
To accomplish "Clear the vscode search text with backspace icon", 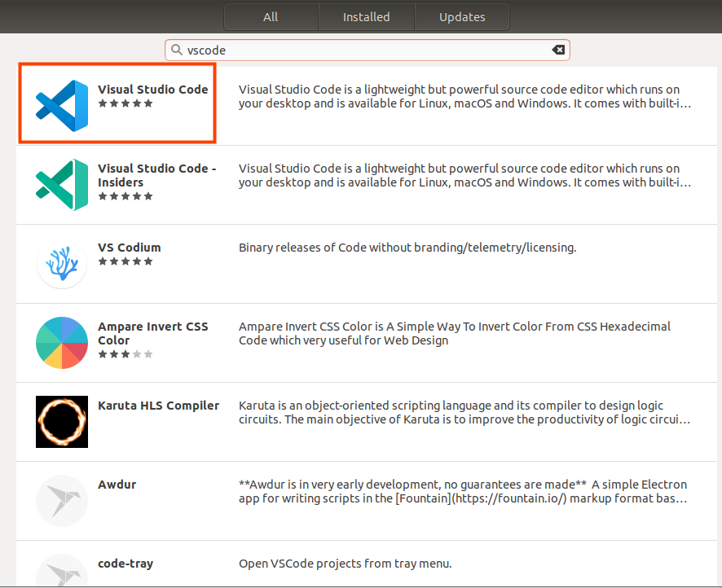I will [558, 50].
